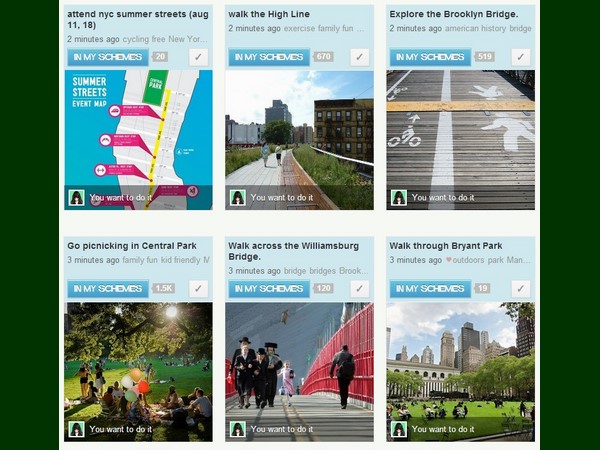
Task: Click the 670 count badge on High Line
Action: (323, 57)
